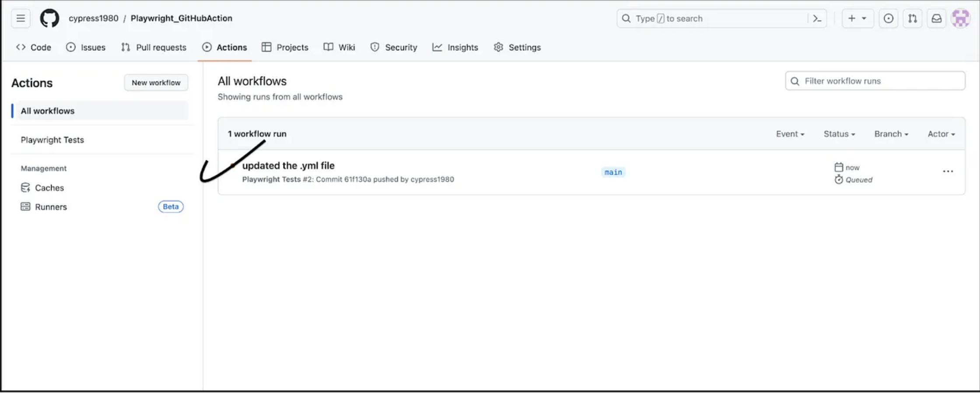Click the stopwatch icon beside Queued
Viewport: 980px width, 394px height.
838,179
